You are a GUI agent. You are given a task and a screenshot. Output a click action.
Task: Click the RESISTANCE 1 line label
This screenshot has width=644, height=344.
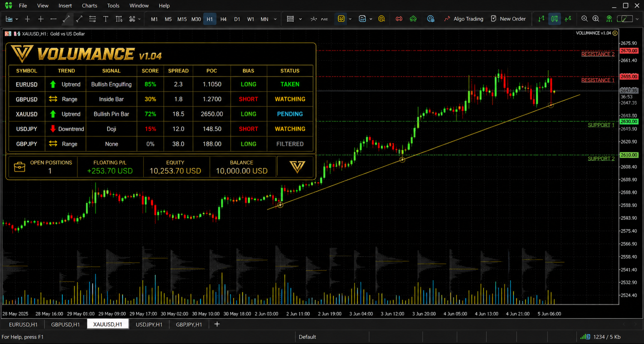tap(598, 80)
